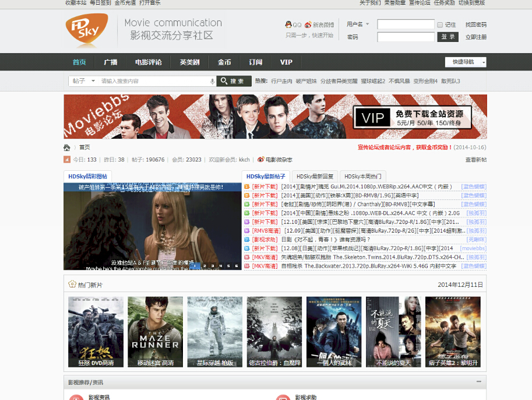Click the microphone icon in search box

212,81
